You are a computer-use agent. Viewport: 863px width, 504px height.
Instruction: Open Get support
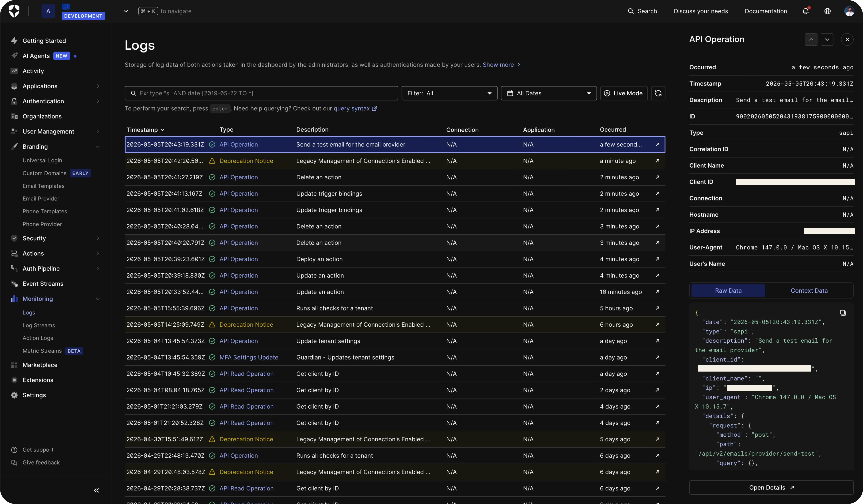pyautogui.click(x=38, y=450)
